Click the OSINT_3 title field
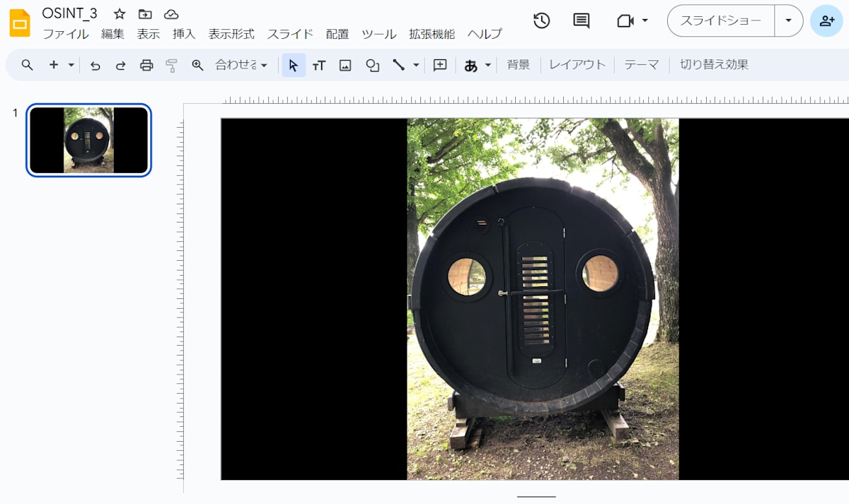Screen dimensions: 849x504 pos(70,13)
